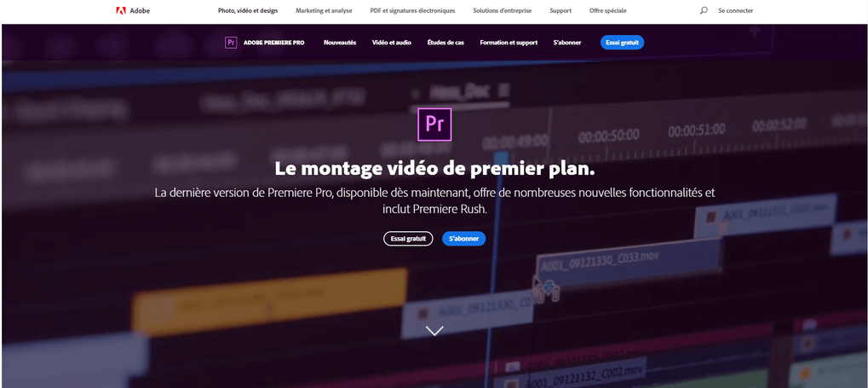Open PDF et signatures électroniques menu

[412, 10]
